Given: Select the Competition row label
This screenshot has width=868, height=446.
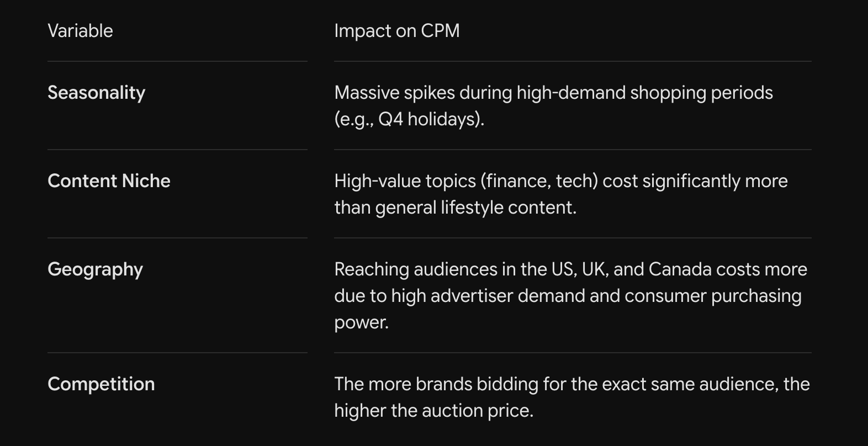Looking at the screenshot, I should (101, 384).
